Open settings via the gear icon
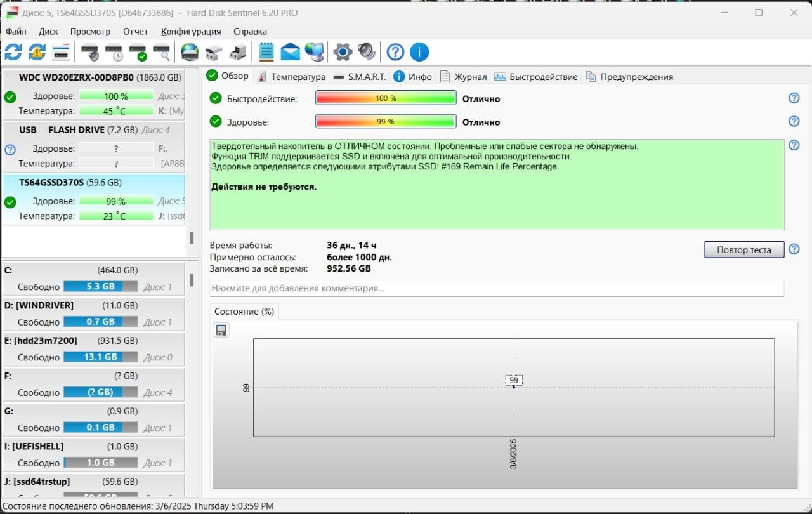Image resolution: width=812 pixels, height=514 pixels. [343, 52]
